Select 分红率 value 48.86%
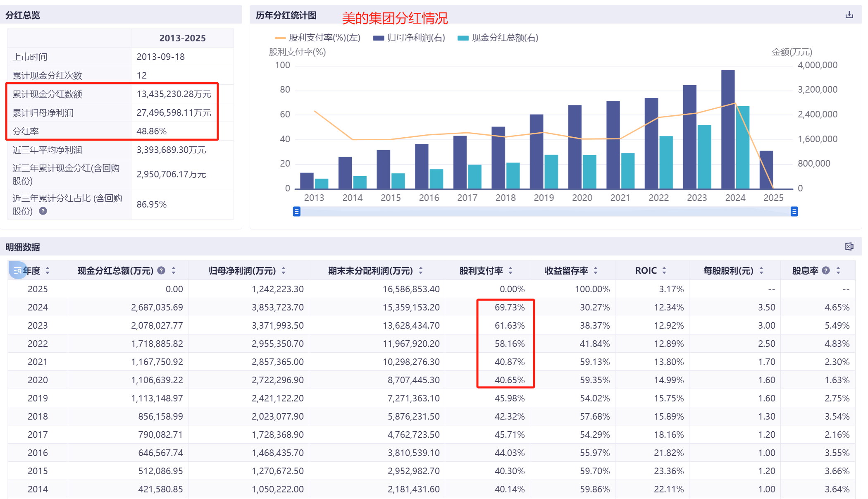 click(152, 131)
